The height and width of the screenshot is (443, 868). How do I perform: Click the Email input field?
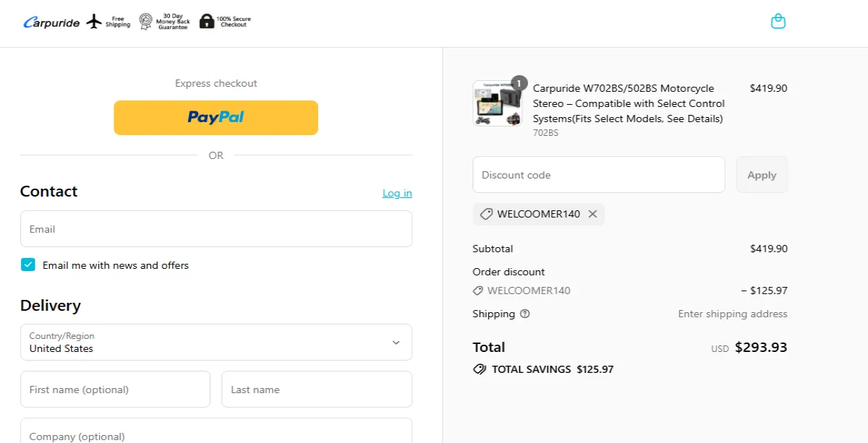(216, 228)
